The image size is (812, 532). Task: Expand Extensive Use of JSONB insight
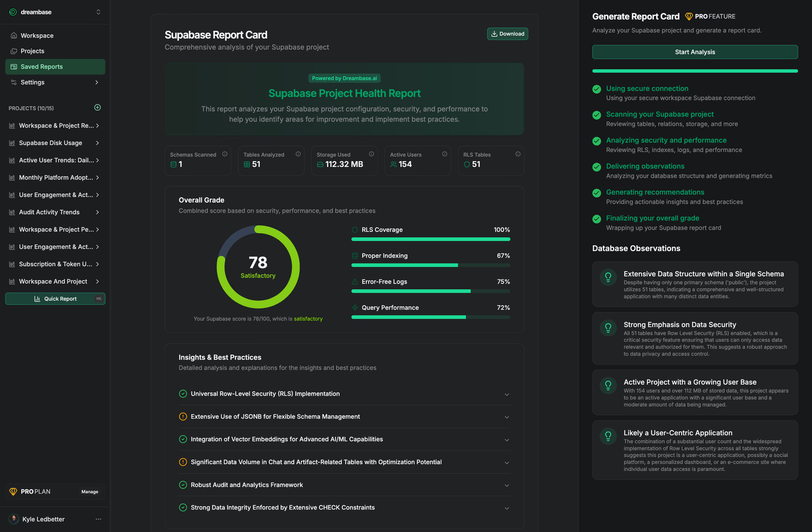pyautogui.click(x=506, y=417)
